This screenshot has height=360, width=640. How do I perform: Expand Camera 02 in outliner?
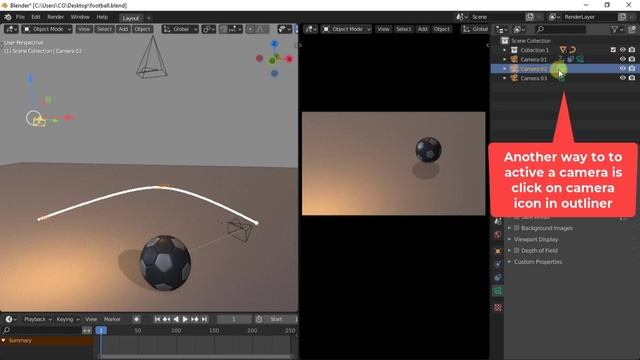click(505, 69)
